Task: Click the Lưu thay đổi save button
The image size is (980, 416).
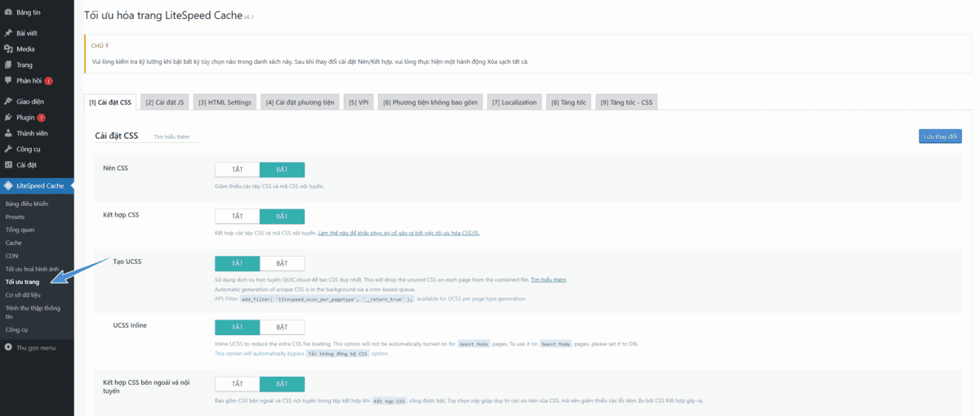Action: coord(940,136)
